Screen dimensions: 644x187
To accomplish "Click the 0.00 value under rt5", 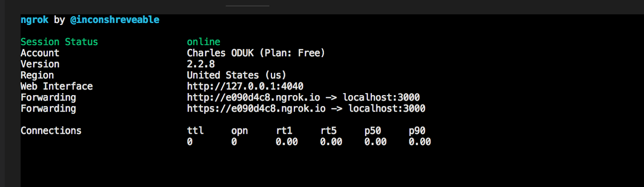I will 331,142.
